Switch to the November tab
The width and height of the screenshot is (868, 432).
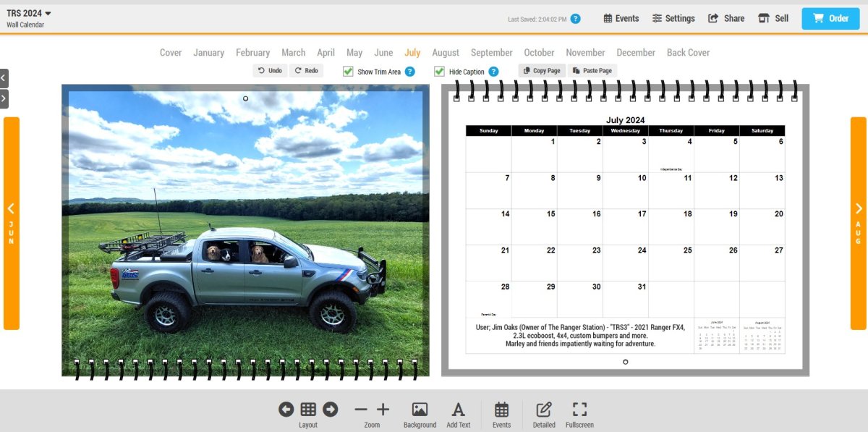(585, 53)
